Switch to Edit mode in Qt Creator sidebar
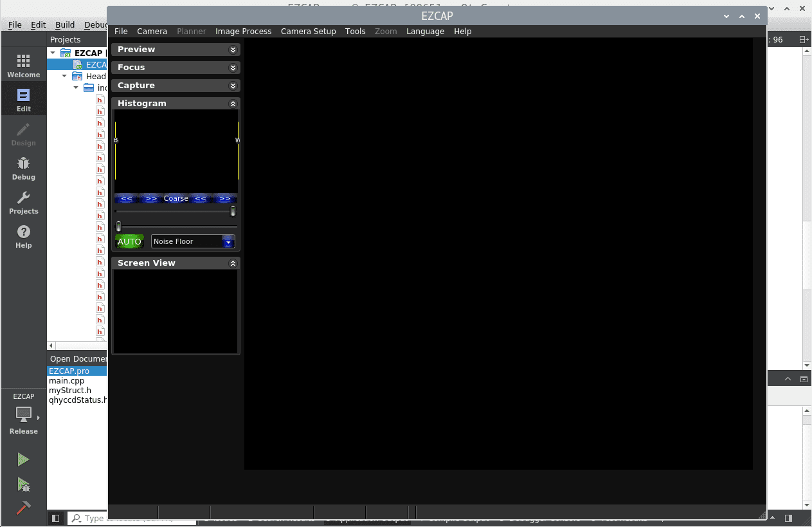812x527 pixels. coord(23,100)
